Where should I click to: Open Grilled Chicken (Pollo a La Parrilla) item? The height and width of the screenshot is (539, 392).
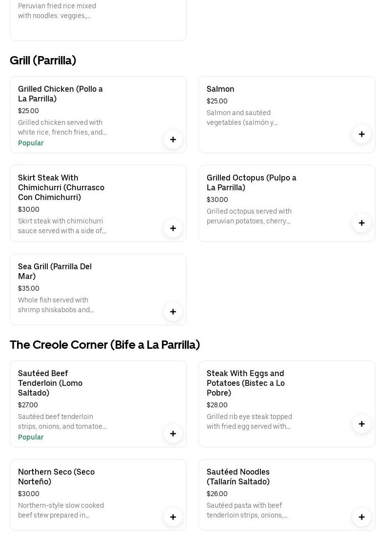coord(60,94)
